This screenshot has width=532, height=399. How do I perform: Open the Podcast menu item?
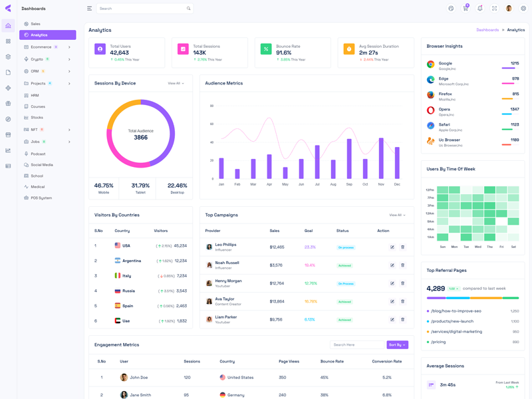coord(38,154)
